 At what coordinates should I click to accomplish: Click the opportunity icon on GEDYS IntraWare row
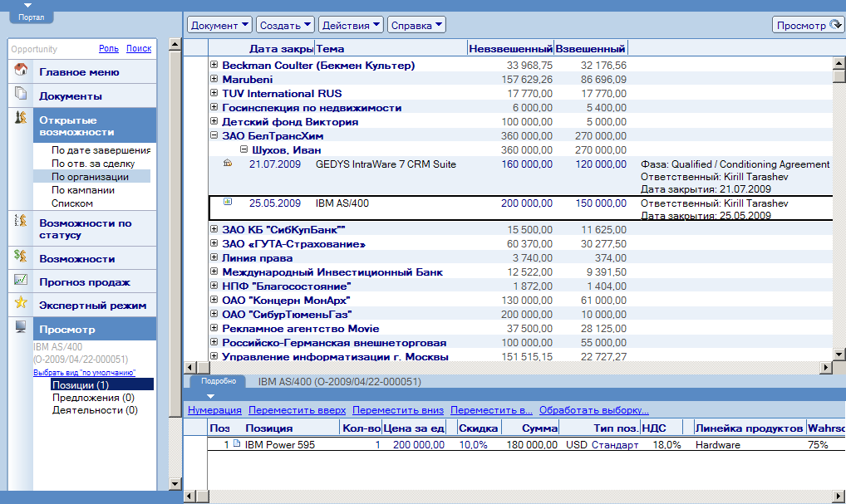pyautogui.click(x=228, y=163)
